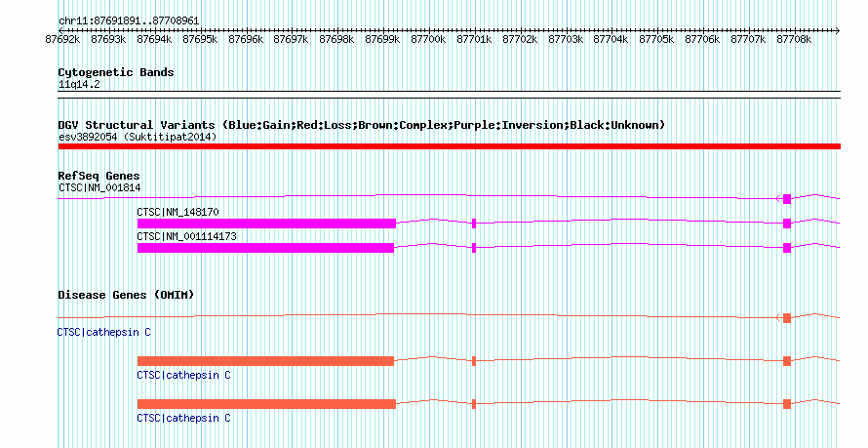The image size is (868, 448).
Task: Open the CTSC|NM_001814 transcript label
Action: click(x=99, y=187)
